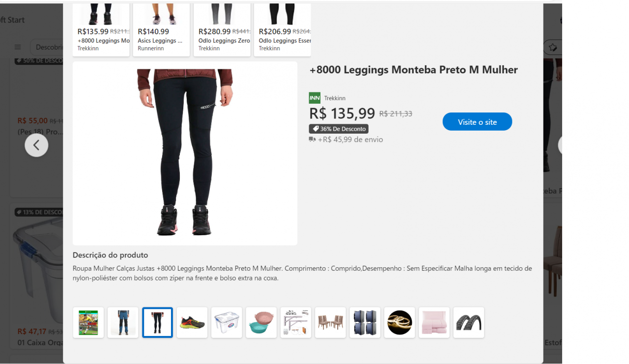This screenshot has height=364, width=629.
Task: Open Odlo Leggings Zero R$280.99 card
Action: 222,29
